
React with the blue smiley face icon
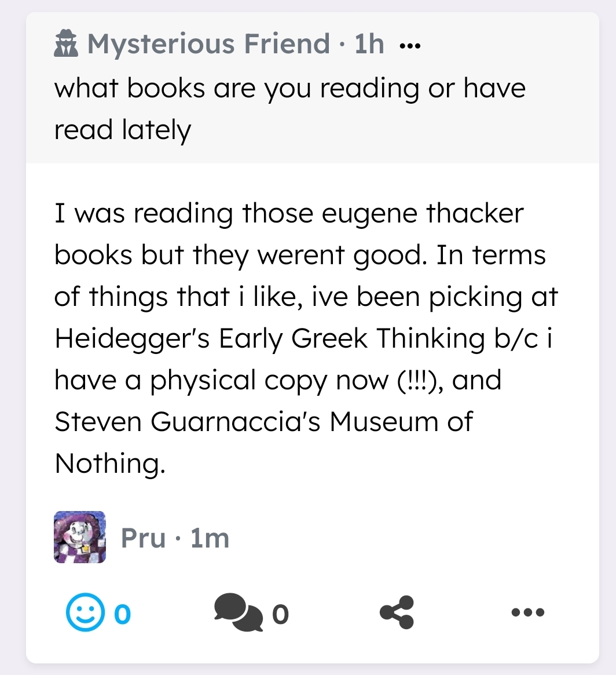tap(85, 612)
